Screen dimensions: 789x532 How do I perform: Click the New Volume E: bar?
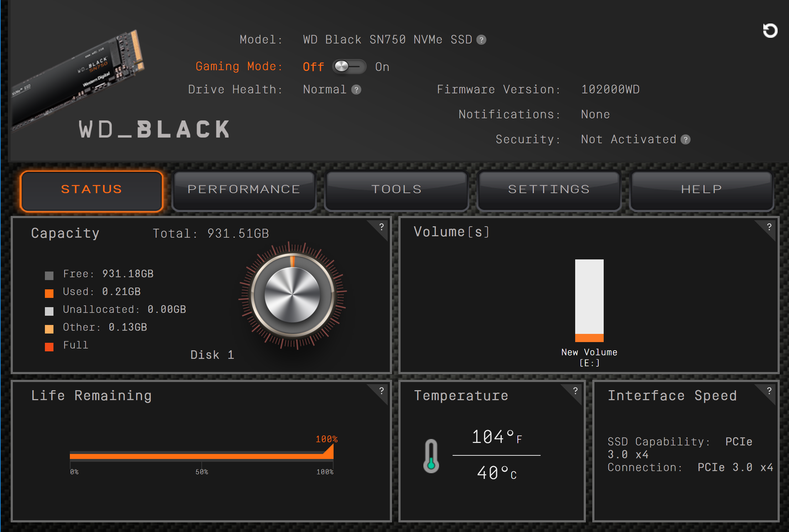click(x=589, y=300)
